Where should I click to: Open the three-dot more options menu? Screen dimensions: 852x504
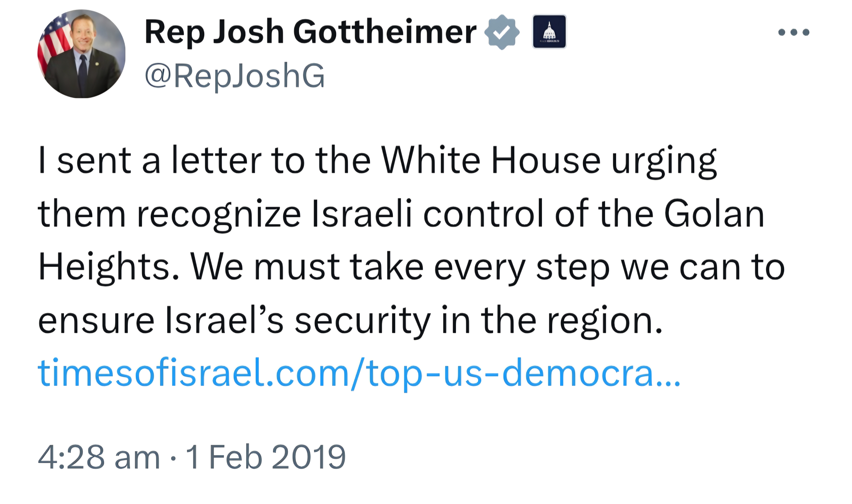point(794,32)
